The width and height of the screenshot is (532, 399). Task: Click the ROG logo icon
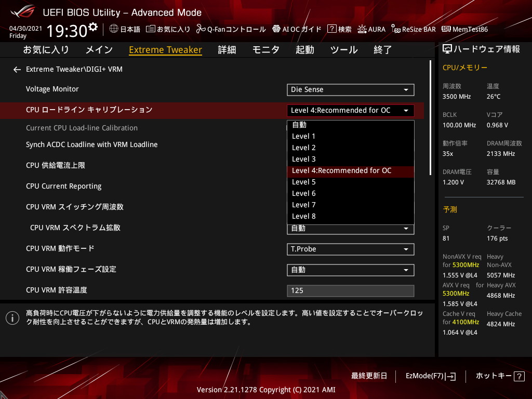click(22, 12)
